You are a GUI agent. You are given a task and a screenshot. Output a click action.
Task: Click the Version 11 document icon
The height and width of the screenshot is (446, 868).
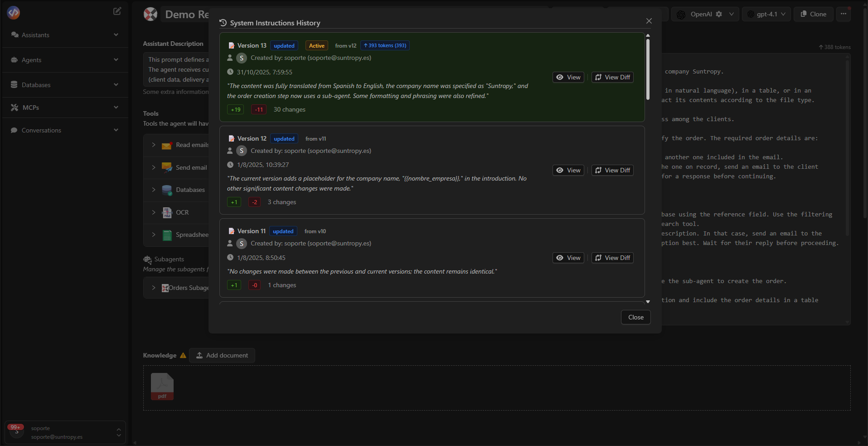click(231, 231)
